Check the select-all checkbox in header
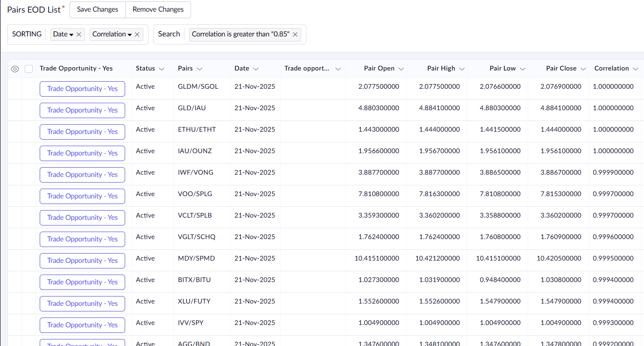Screen dimensions: 644x346 [29, 69]
